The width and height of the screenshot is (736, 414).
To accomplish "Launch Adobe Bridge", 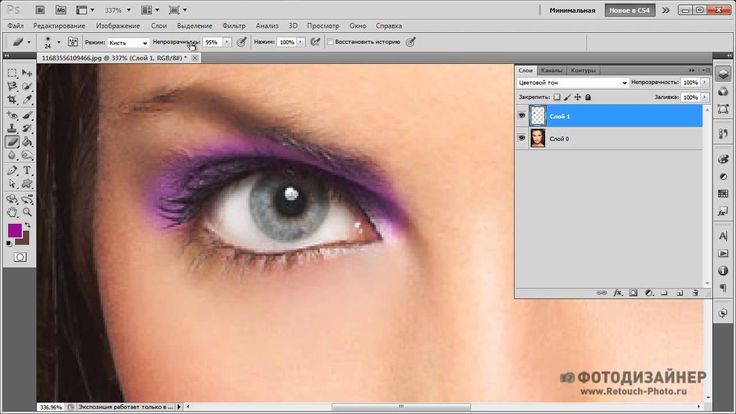I will click(40, 10).
